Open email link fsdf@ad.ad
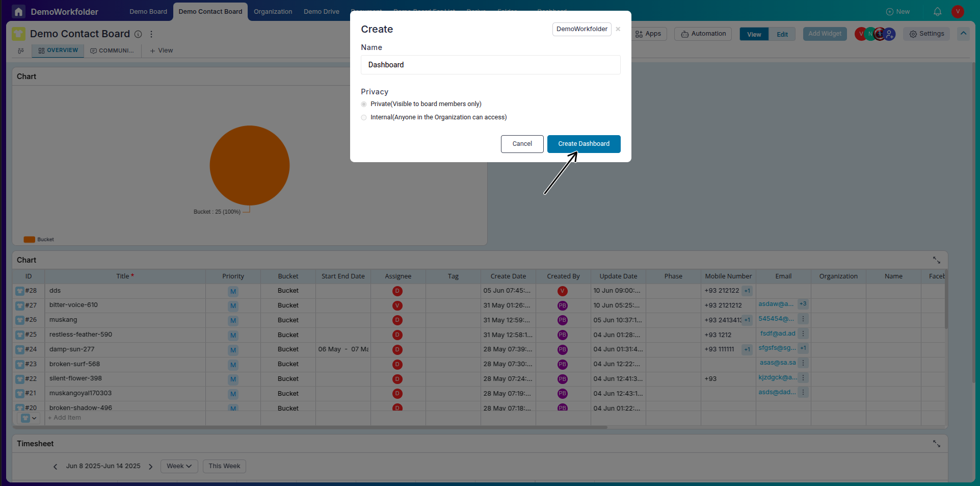Viewport: 980px width, 486px height. (778, 334)
